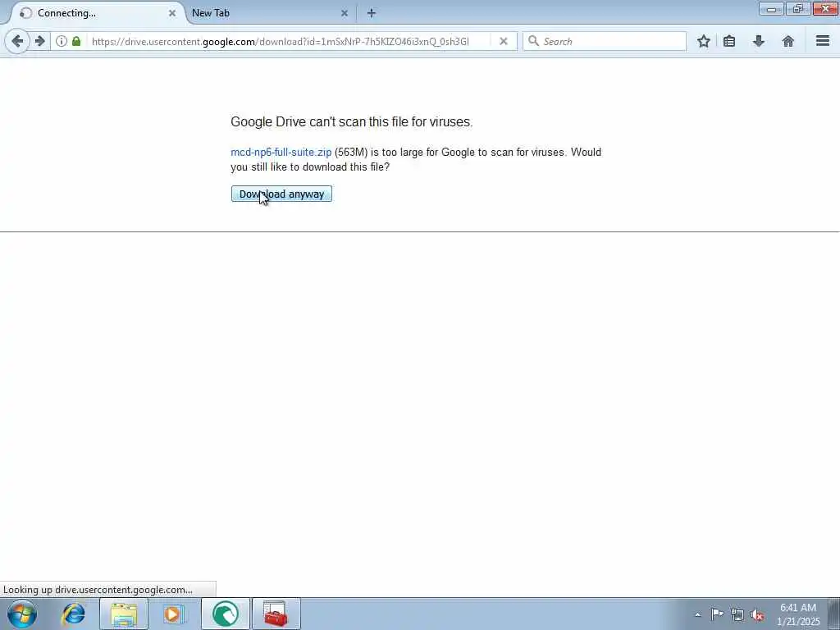Open Windows Media Player from taskbar
The image size is (840, 630).
(x=174, y=614)
